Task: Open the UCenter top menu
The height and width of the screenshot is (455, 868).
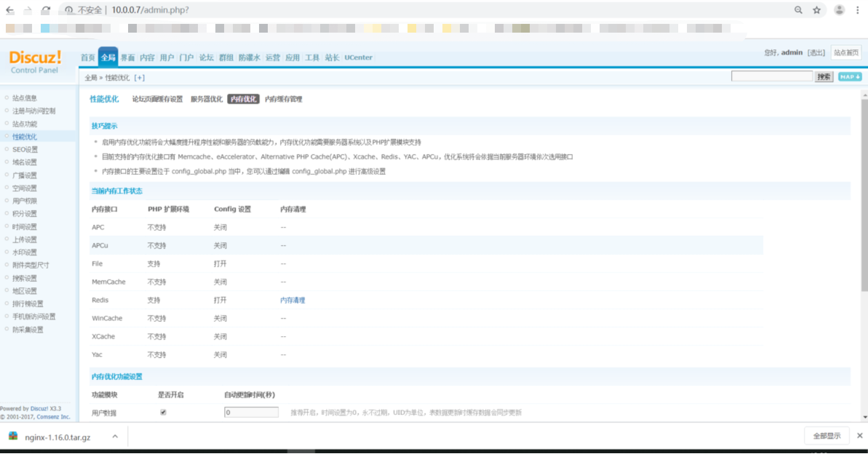Action: 359,58
